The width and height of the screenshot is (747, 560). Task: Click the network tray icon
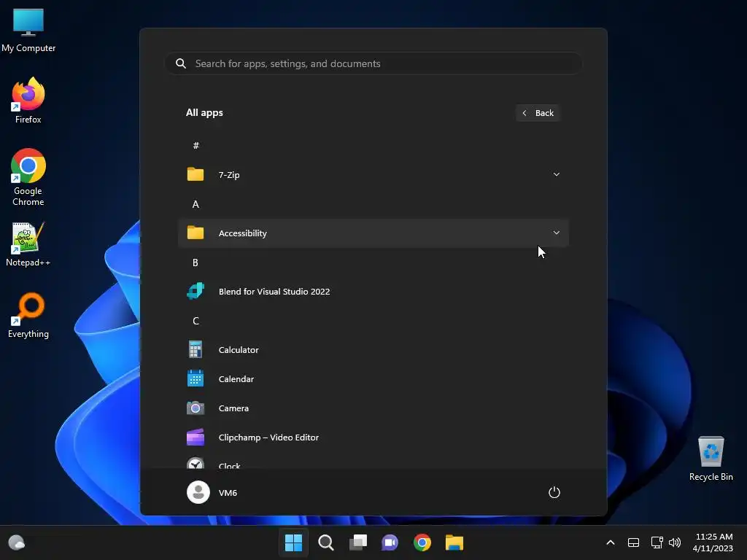point(657,542)
